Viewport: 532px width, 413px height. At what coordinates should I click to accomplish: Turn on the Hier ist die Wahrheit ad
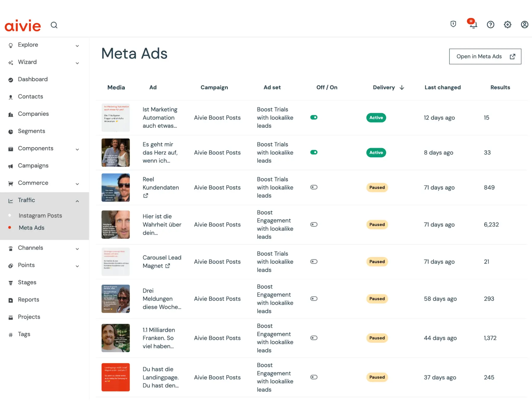[314, 225]
